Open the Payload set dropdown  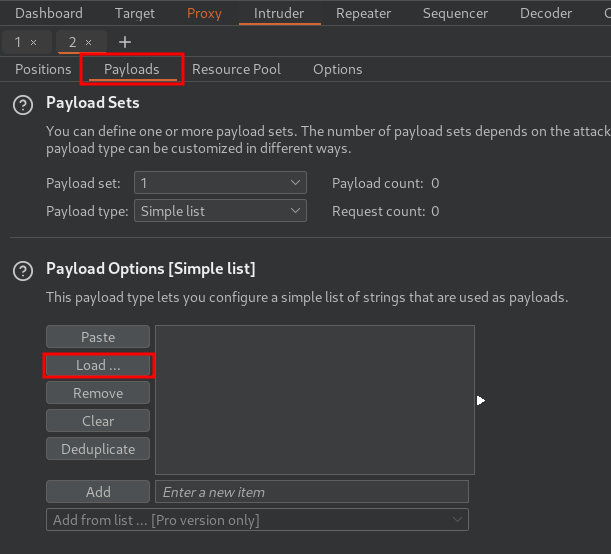[x=220, y=183]
